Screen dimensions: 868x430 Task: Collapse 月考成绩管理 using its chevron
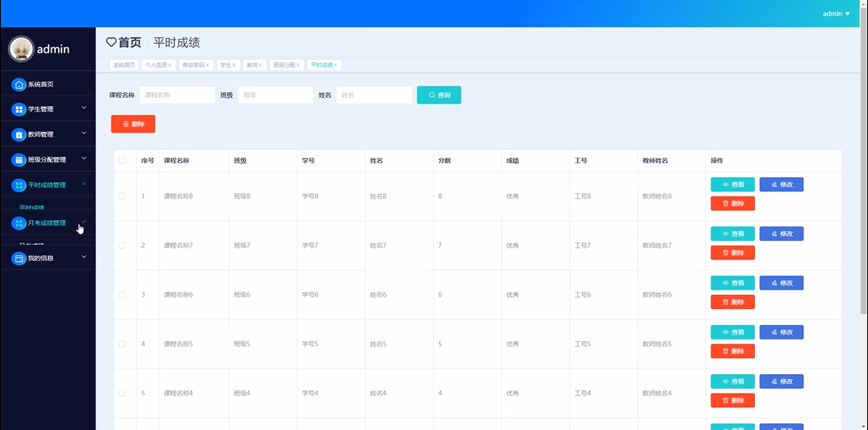pos(84,222)
